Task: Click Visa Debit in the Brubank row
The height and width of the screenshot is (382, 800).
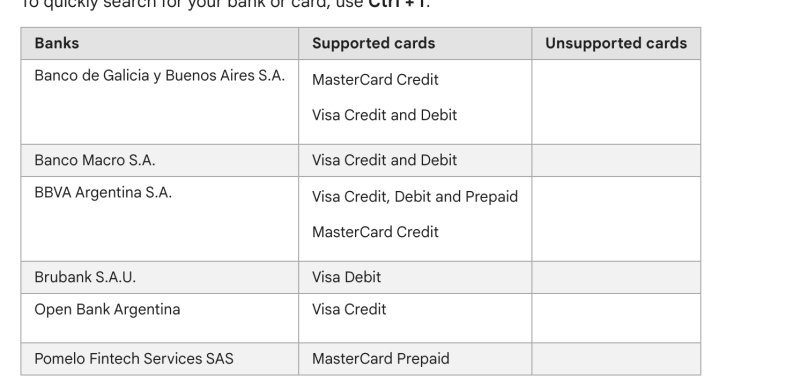Action: (346, 277)
